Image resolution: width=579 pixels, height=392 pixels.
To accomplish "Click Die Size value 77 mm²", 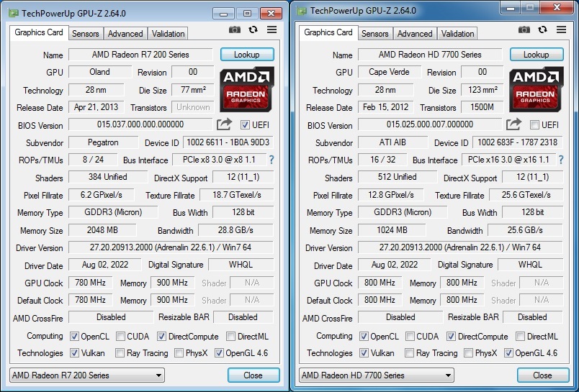I will point(193,90).
